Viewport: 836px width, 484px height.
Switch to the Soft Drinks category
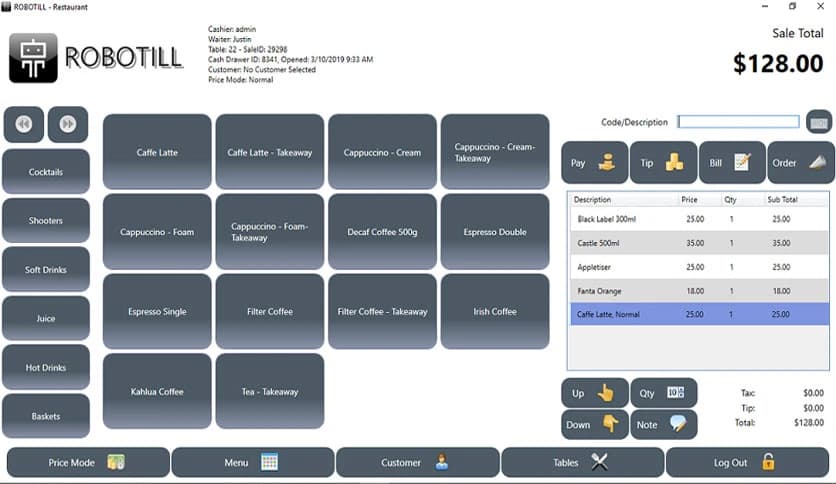click(x=46, y=270)
